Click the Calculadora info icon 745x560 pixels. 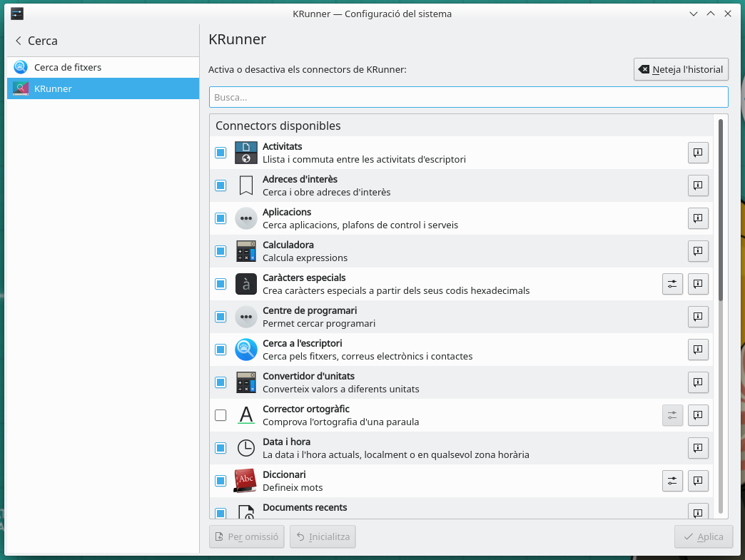(x=698, y=251)
